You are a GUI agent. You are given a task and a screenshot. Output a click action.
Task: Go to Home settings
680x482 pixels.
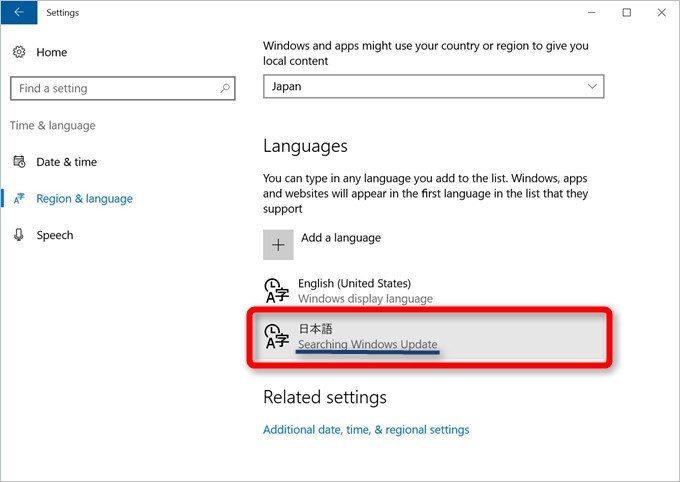(52, 52)
